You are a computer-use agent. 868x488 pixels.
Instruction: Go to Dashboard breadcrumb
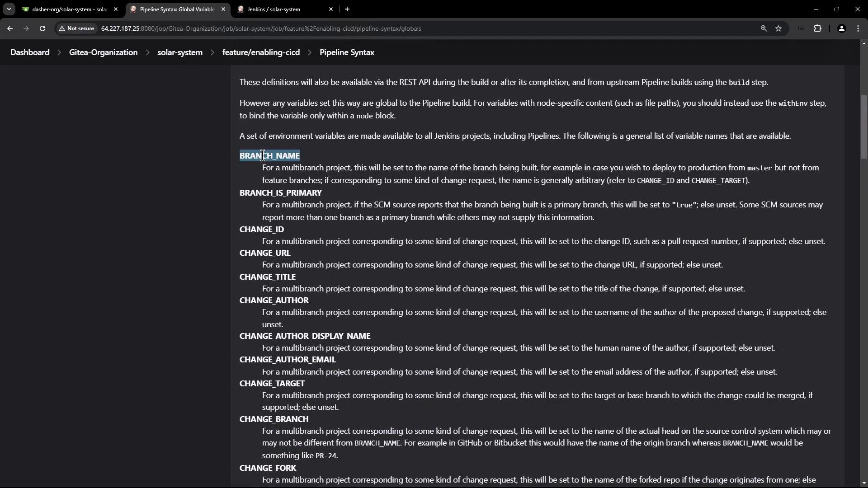30,52
